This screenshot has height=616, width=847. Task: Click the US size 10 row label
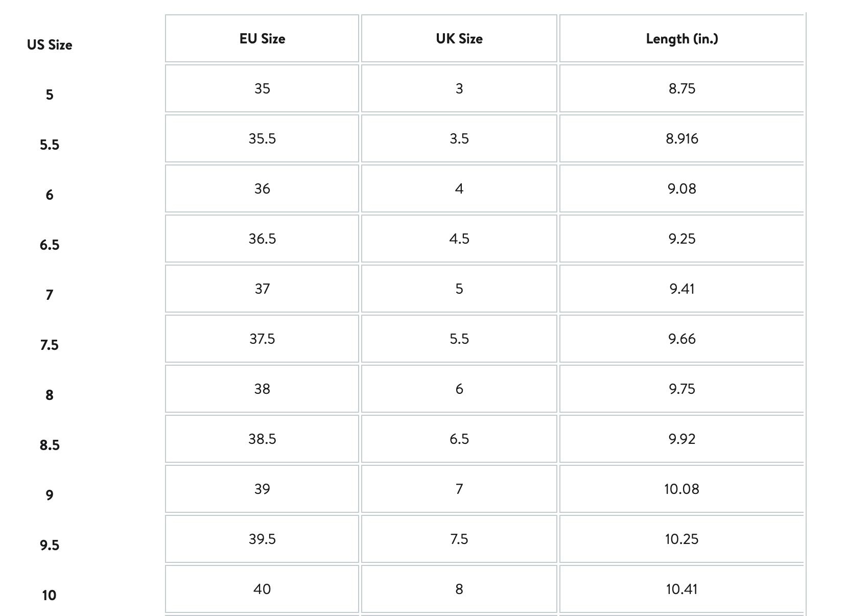coord(50,595)
